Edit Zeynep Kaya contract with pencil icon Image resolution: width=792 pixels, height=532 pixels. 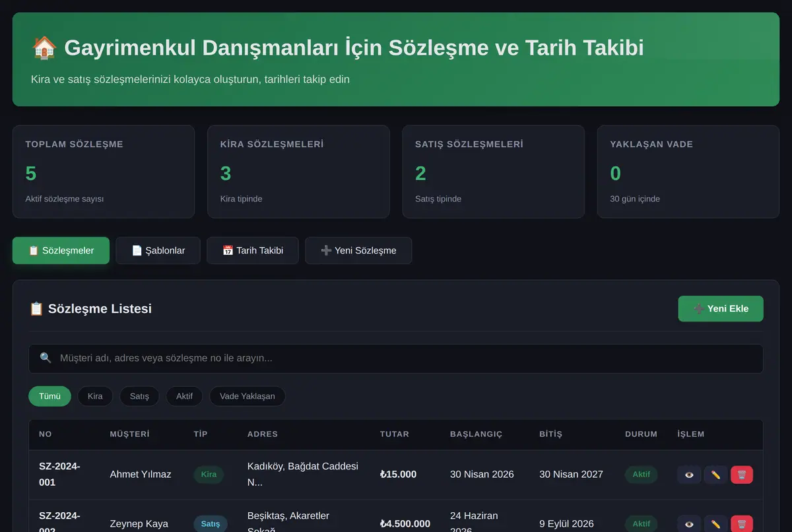point(715,524)
